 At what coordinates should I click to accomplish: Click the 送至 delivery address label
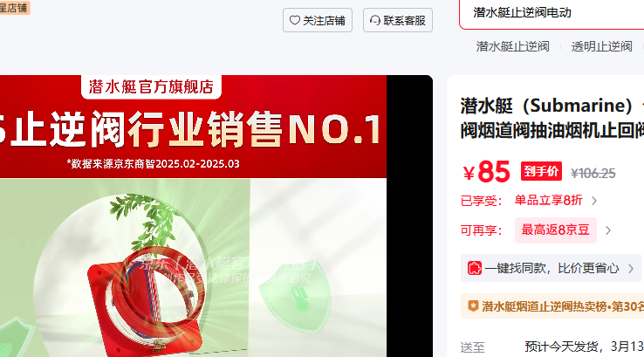[x=472, y=347]
